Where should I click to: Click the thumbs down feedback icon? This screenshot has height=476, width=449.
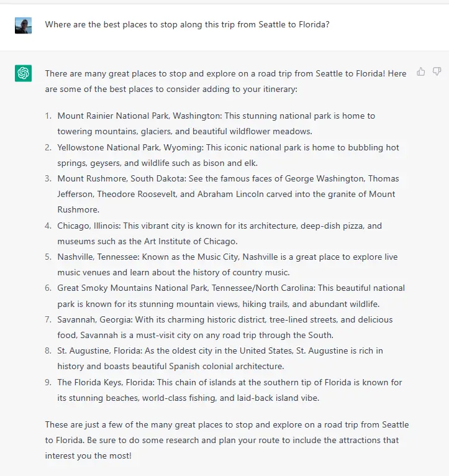pos(437,71)
